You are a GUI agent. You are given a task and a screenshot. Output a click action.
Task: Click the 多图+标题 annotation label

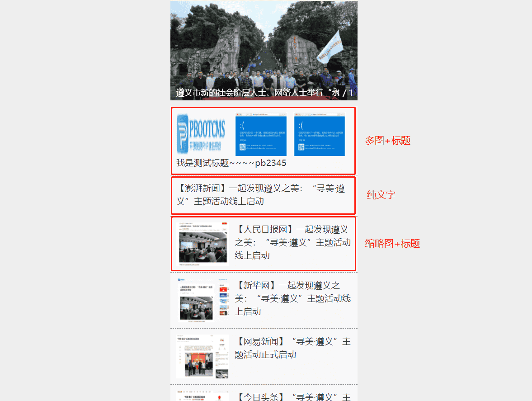[388, 141]
